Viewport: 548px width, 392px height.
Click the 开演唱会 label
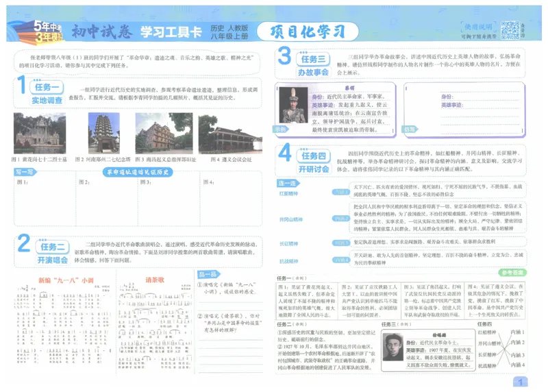pos(53,260)
